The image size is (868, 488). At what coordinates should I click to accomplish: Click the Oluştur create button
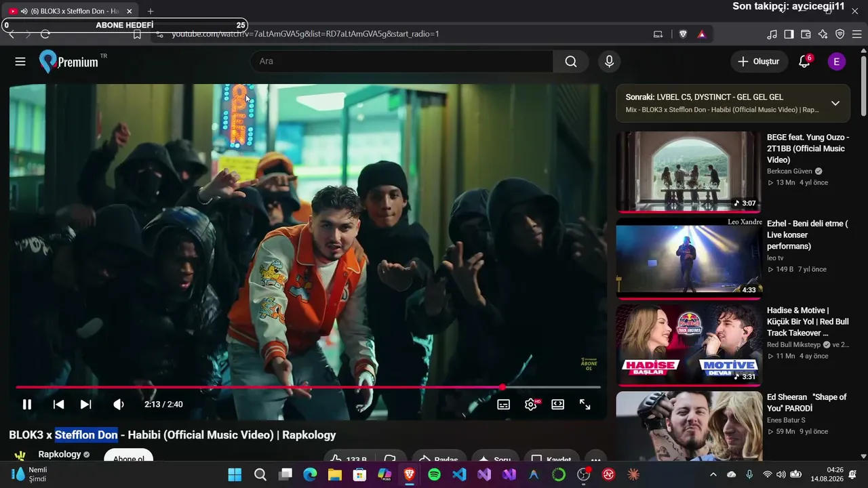tap(759, 62)
